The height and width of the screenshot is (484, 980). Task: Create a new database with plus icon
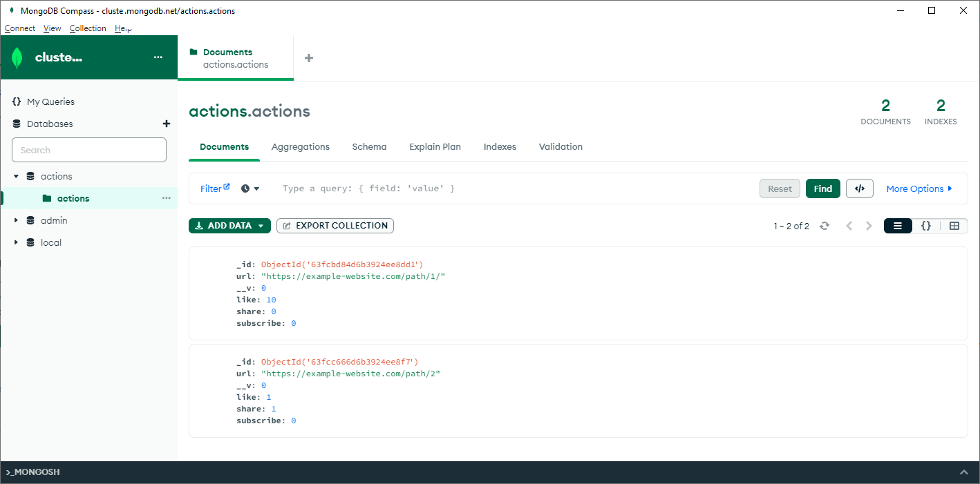(x=167, y=124)
